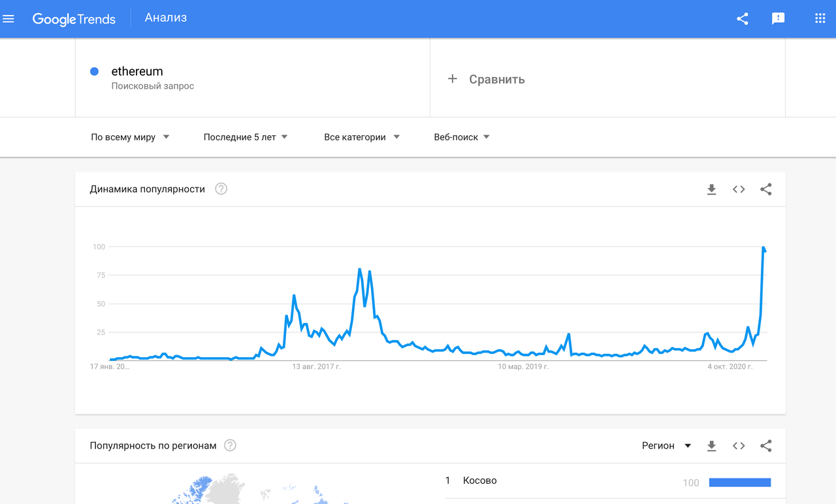Screen dimensions: 836x504
Task: Open the Последние 5 лет dropdown
Action: [246, 137]
